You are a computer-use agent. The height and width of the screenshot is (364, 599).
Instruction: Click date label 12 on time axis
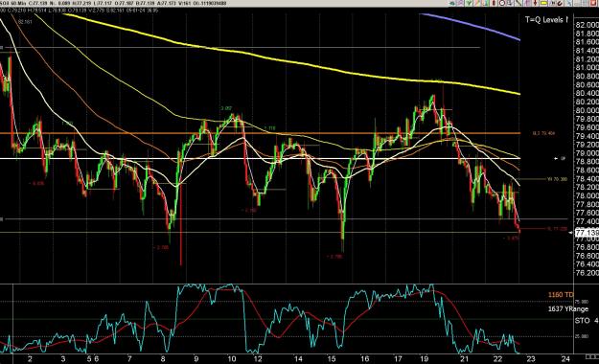tap(258, 358)
